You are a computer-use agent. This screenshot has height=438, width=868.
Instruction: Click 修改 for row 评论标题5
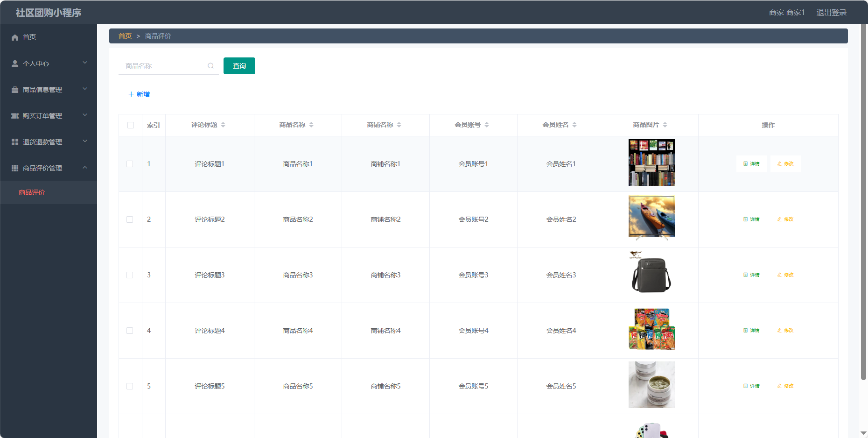point(785,386)
